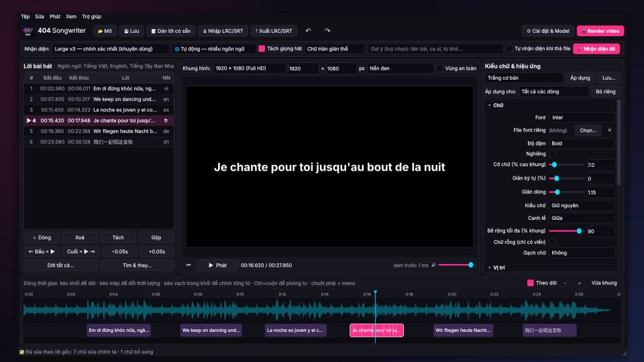Toggle the Vùng an toàn checkbox
644x362 pixels.
pyautogui.click(x=440, y=68)
